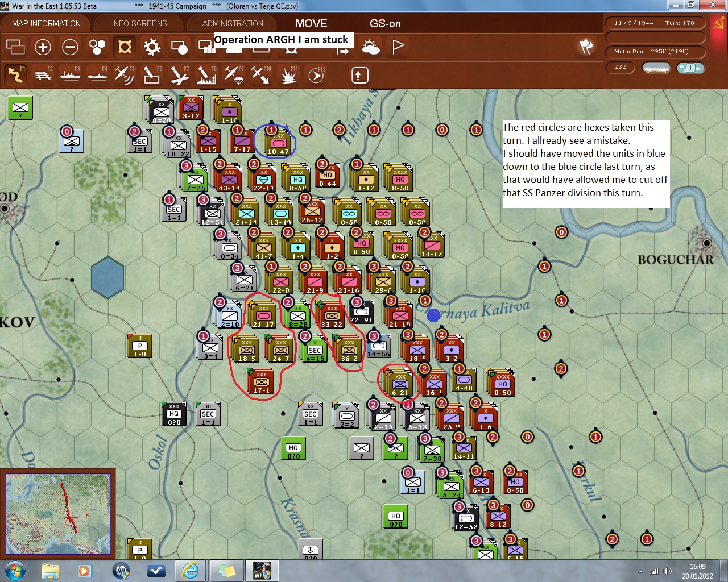Zoom in with the plus icon
Image resolution: width=728 pixels, height=582 pixels.
[43, 47]
